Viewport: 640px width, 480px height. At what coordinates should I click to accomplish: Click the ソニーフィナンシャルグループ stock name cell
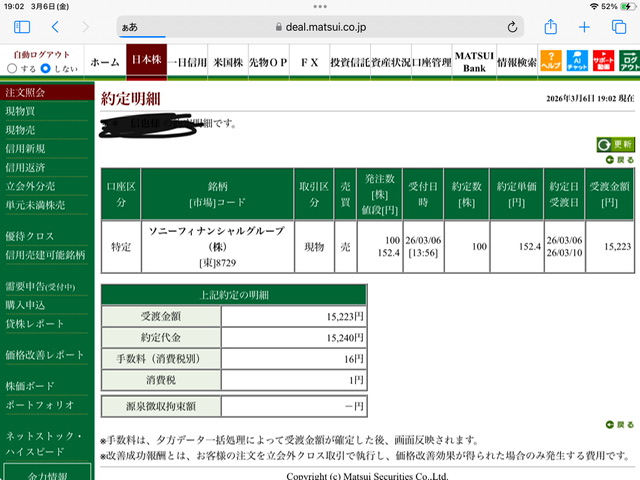[218, 247]
